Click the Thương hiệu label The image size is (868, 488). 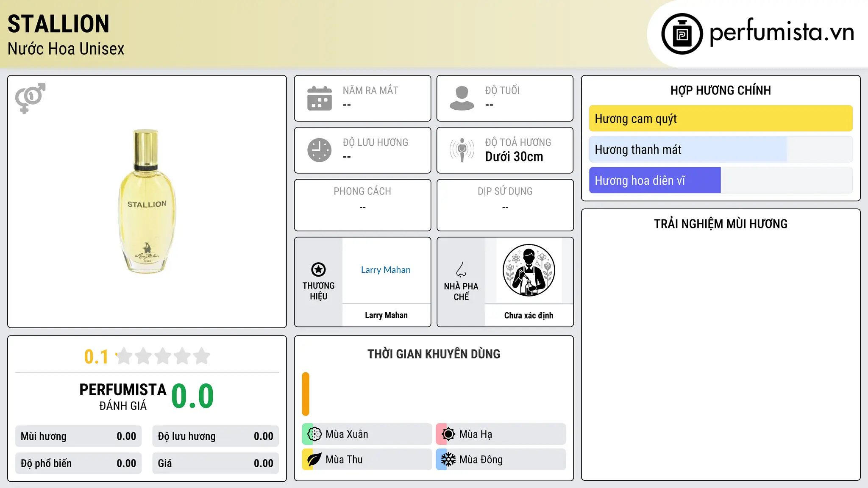[x=318, y=291]
